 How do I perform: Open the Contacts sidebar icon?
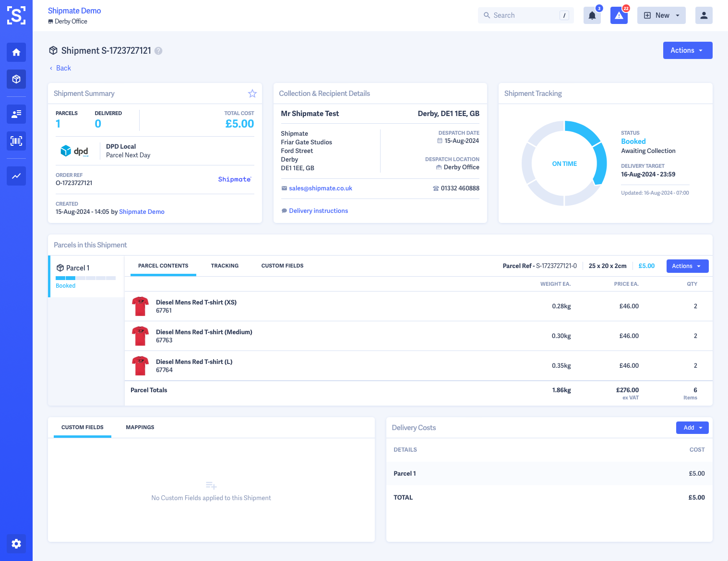[16, 114]
